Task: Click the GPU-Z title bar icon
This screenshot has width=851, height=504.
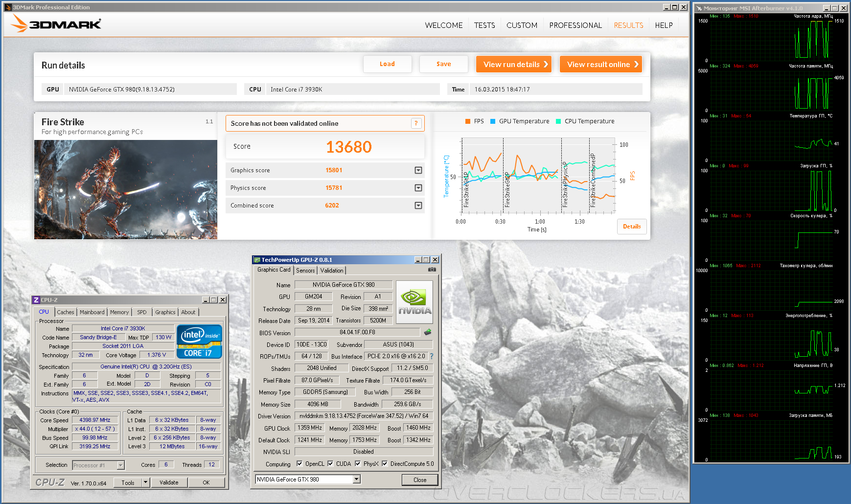Action: click(257, 260)
